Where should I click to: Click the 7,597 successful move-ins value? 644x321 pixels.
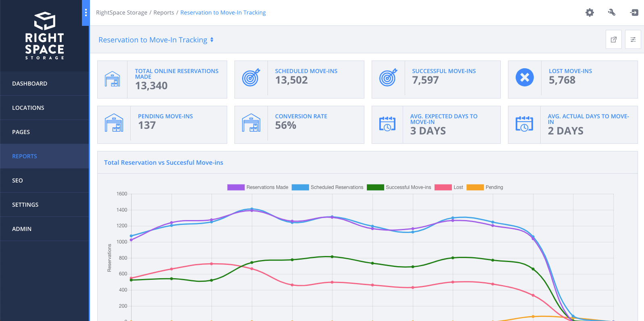click(x=425, y=80)
